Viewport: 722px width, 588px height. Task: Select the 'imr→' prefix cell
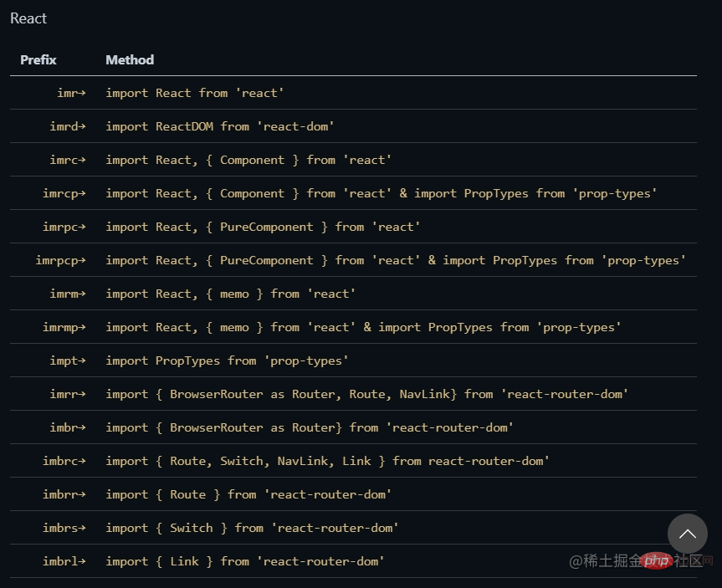(71, 93)
